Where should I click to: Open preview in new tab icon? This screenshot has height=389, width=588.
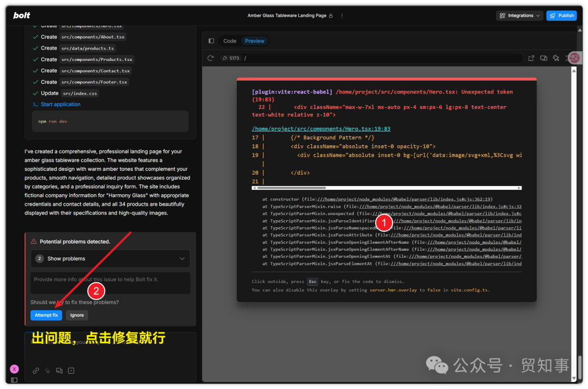click(531, 58)
